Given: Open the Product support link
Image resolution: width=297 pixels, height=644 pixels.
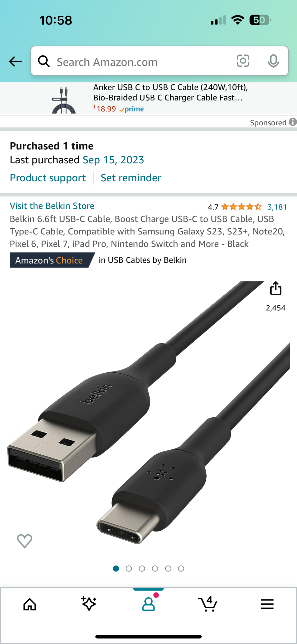Looking at the screenshot, I should 48,178.
